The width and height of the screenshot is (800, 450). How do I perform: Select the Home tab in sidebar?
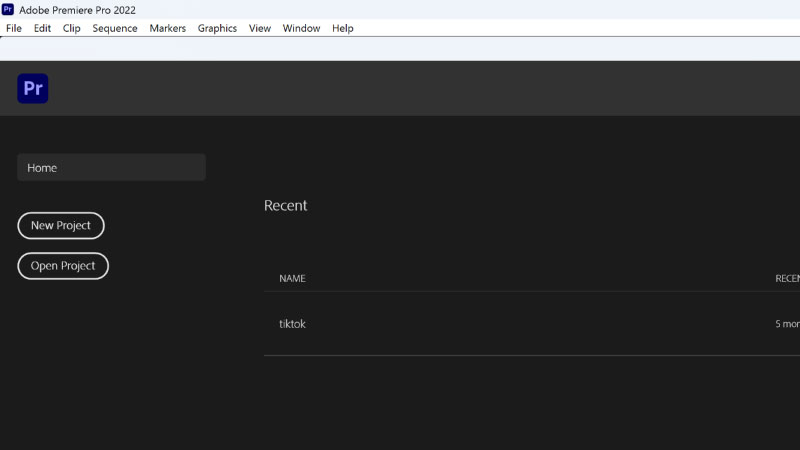pos(111,168)
